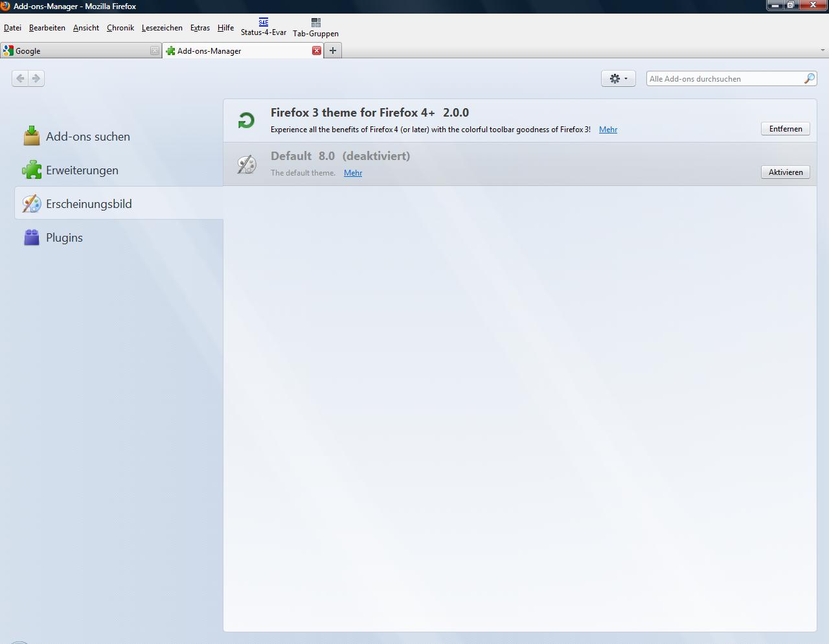Open the Bearbeiten menu

point(47,28)
